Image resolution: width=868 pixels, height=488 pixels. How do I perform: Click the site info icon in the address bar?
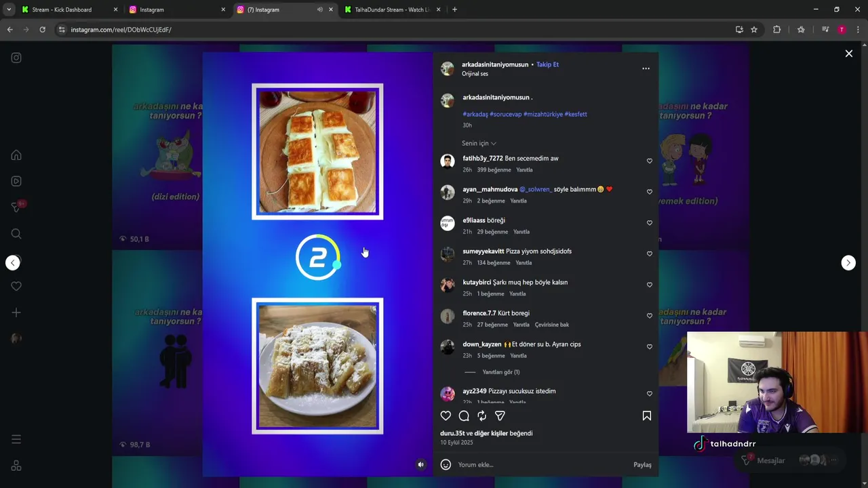pos(62,30)
